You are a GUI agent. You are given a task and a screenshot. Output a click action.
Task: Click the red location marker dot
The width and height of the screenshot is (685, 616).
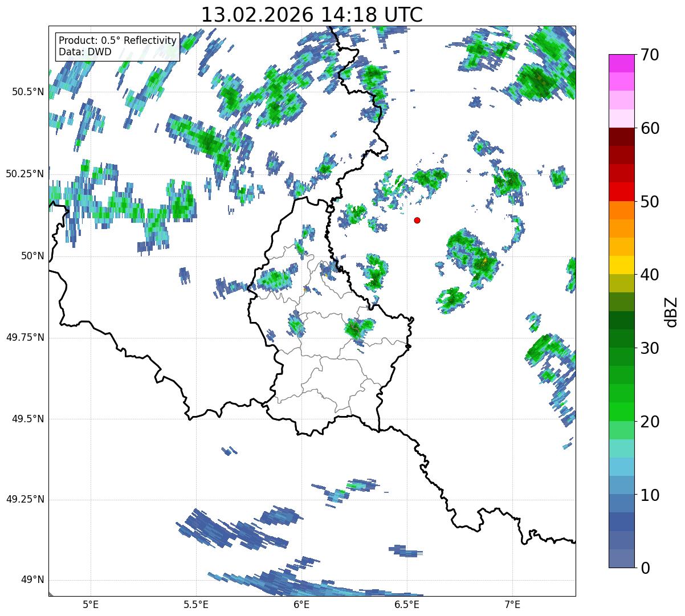[x=417, y=220]
